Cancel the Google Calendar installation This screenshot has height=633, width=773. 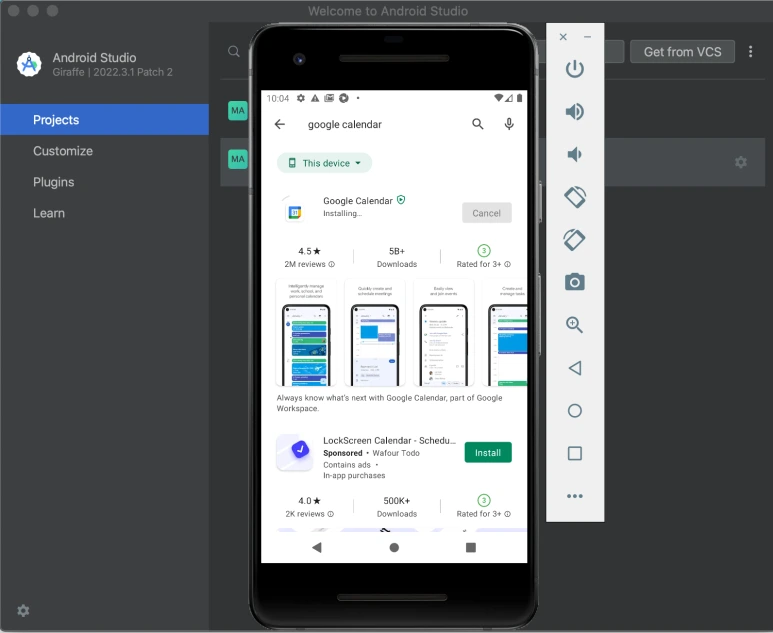point(487,213)
